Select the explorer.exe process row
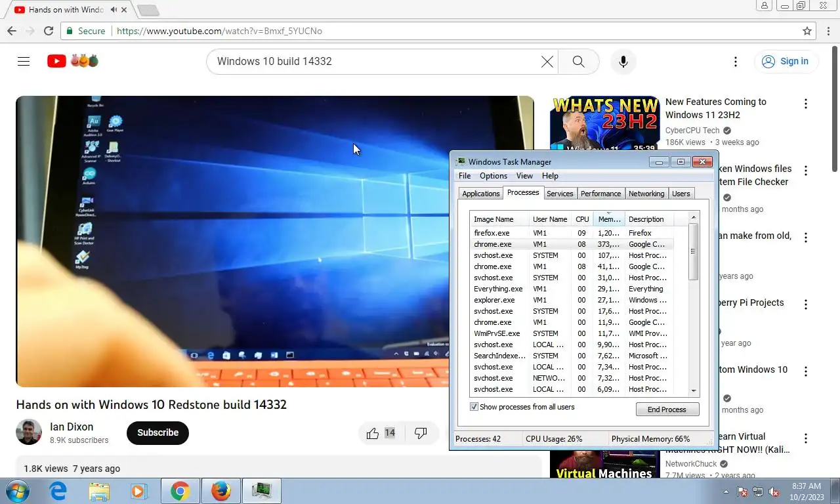 (572, 300)
